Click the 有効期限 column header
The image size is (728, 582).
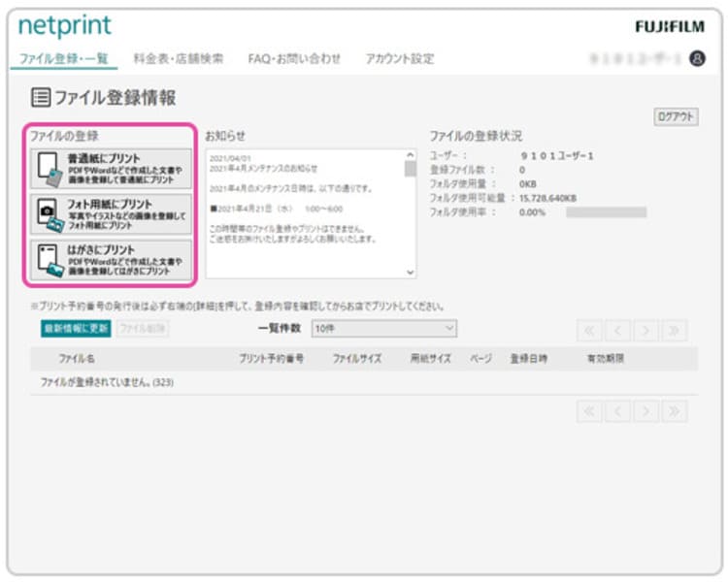pyautogui.click(x=606, y=358)
